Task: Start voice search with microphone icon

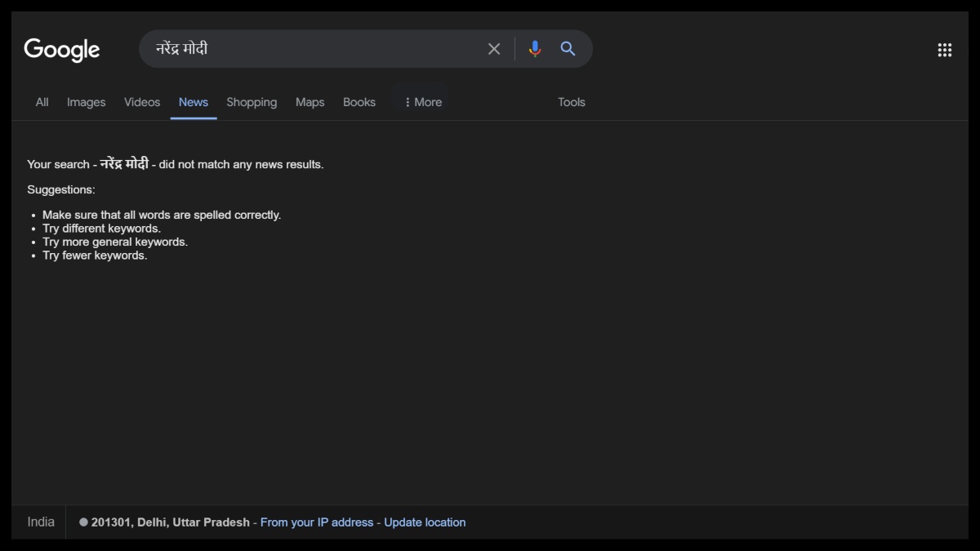Action: click(x=535, y=49)
